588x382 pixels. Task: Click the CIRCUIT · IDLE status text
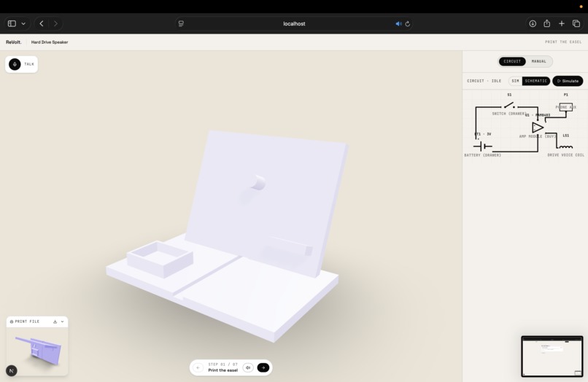(x=484, y=81)
